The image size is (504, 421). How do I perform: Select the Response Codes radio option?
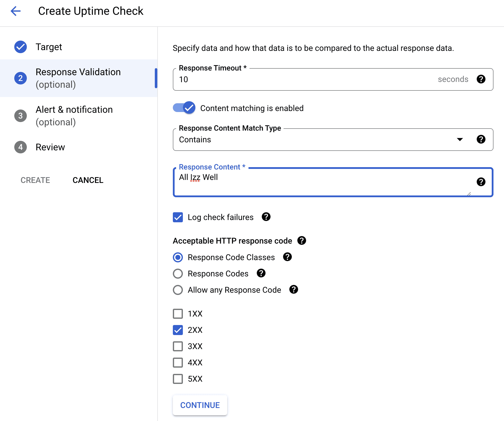click(x=178, y=273)
